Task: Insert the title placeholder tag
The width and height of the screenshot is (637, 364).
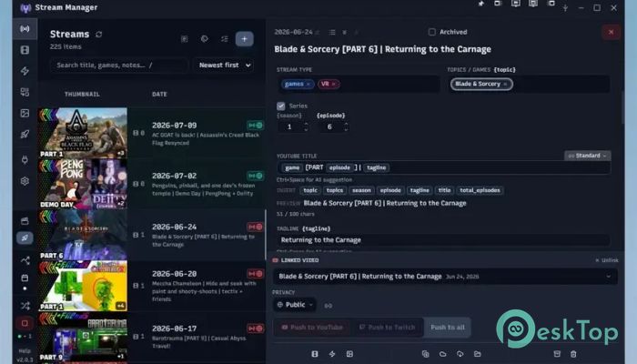Action: [444, 190]
